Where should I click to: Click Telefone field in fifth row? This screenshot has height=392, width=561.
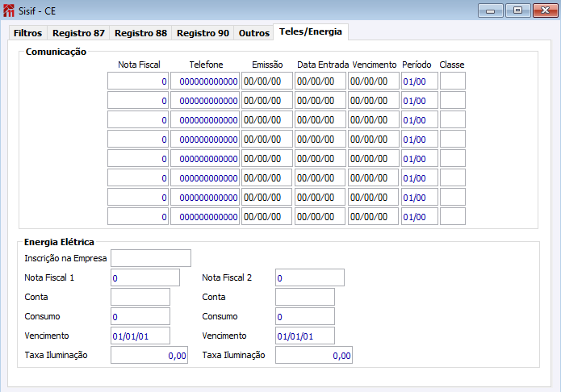click(205, 158)
